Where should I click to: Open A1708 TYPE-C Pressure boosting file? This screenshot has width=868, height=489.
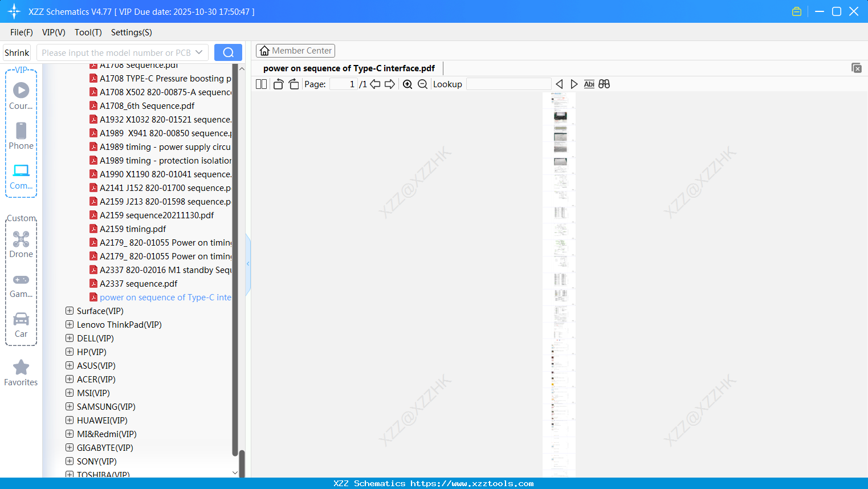click(x=161, y=78)
